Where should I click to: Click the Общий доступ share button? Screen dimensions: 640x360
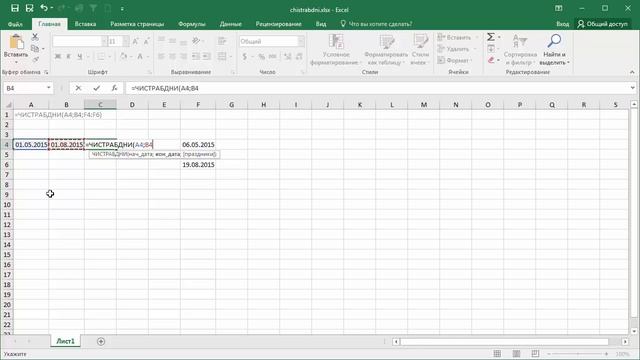pyautogui.click(x=602, y=24)
